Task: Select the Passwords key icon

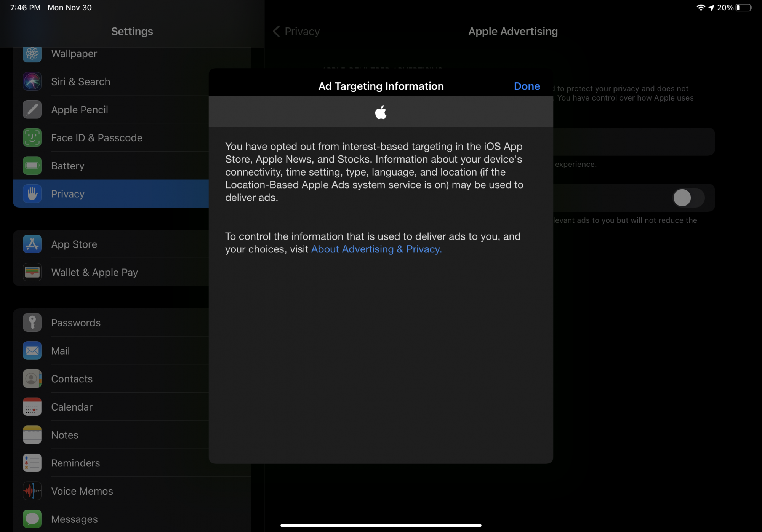Action: tap(32, 323)
